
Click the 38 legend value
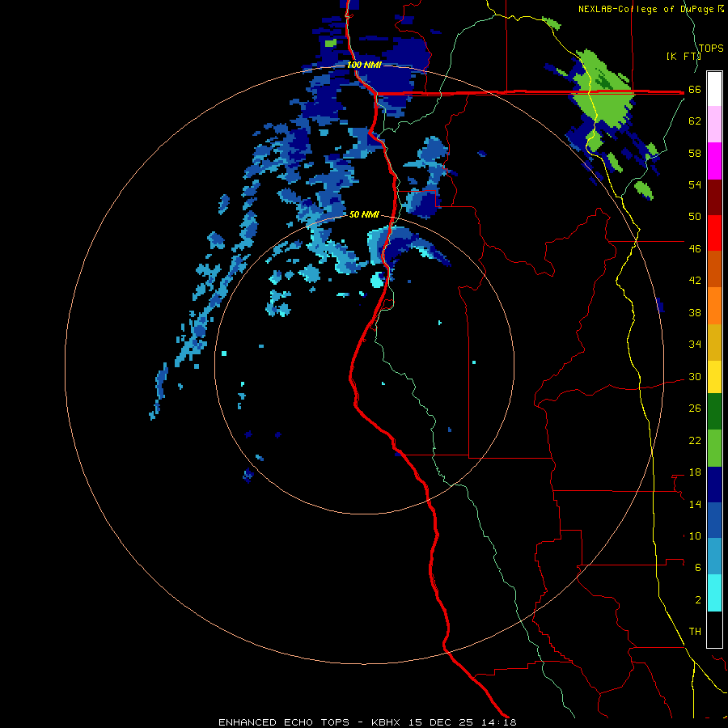(x=695, y=312)
